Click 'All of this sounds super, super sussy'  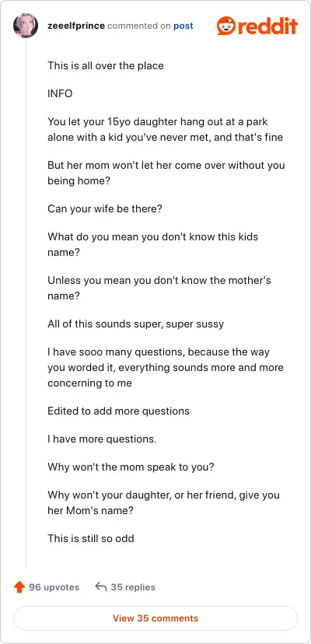135,324
